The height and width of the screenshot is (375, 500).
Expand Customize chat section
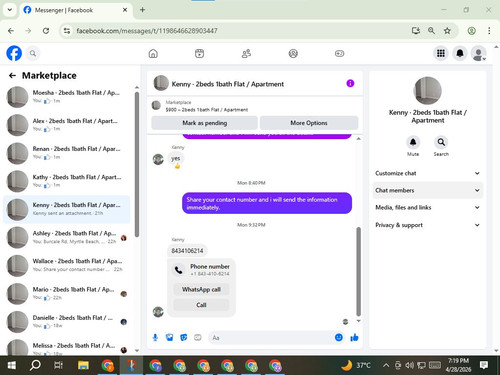tap(428, 173)
